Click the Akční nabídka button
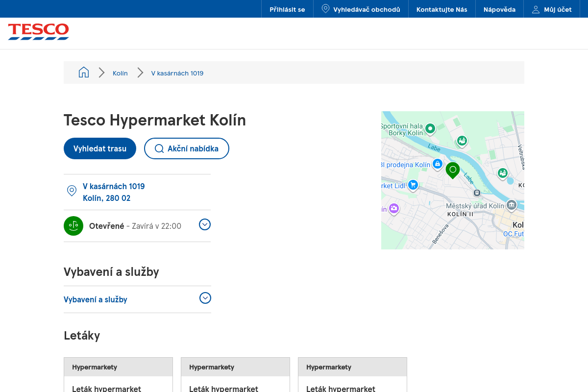 pyautogui.click(x=187, y=148)
